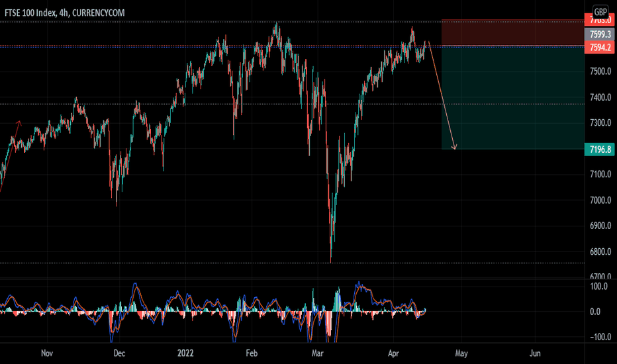The height and width of the screenshot is (364, 617).
Task: Click the 6900.0 price axis label
Action: pos(600,226)
